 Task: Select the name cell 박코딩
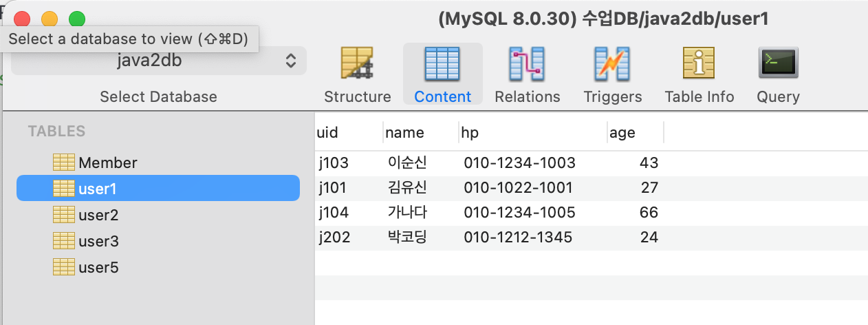tap(407, 238)
